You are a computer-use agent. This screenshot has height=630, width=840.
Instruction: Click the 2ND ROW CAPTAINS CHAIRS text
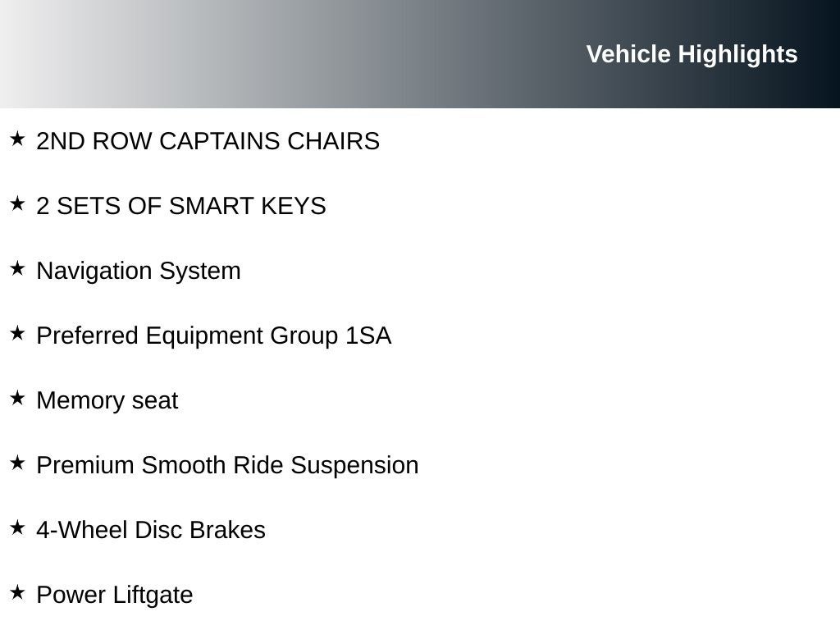(208, 141)
